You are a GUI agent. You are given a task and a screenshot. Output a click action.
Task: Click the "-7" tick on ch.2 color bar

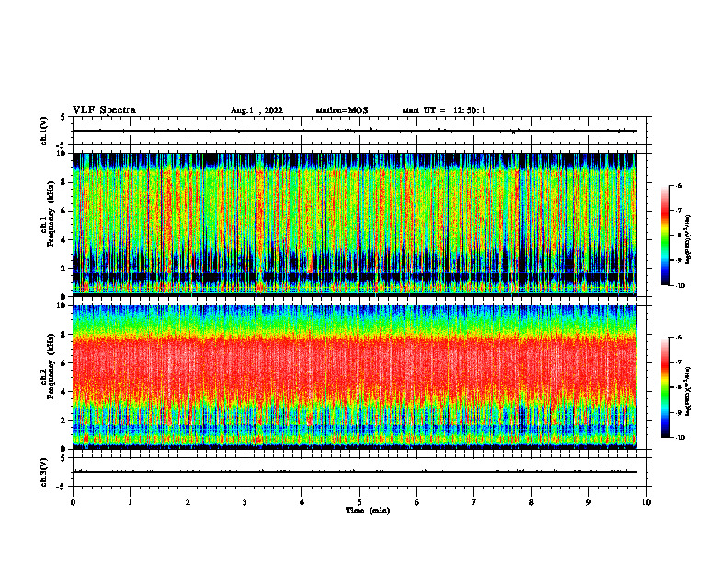tap(678, 362)
